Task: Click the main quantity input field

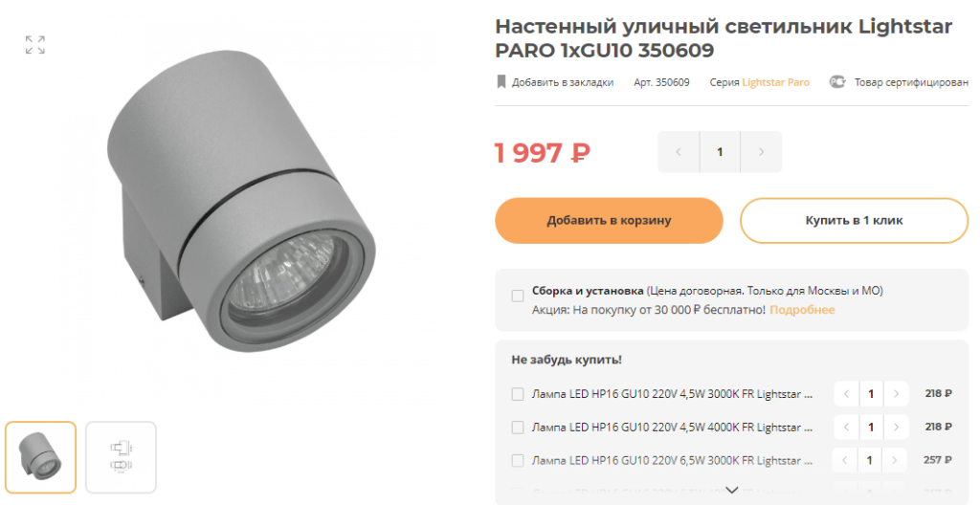Action: pos(720,152)
